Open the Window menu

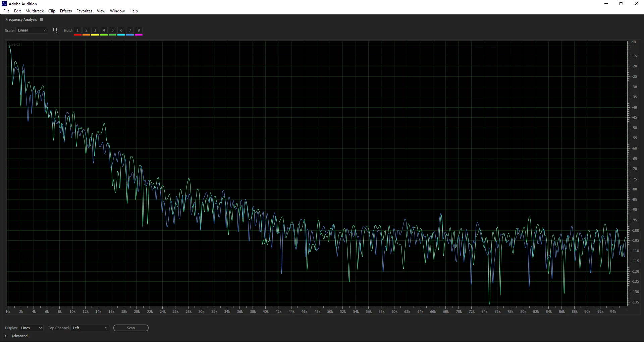[117, 11]
